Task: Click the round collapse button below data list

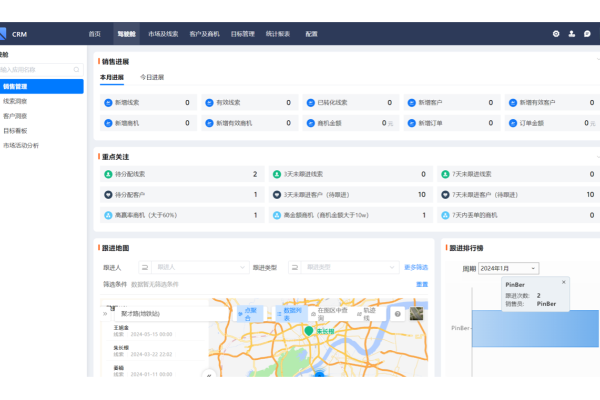Action: (x=209, y=374)
